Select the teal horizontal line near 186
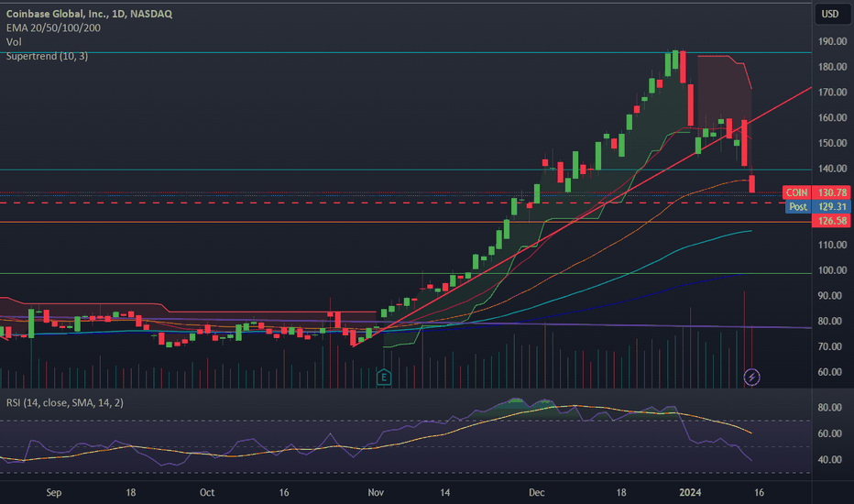This screenshot has width=854, height=504. pyautogui.click(x=406, y=53)
